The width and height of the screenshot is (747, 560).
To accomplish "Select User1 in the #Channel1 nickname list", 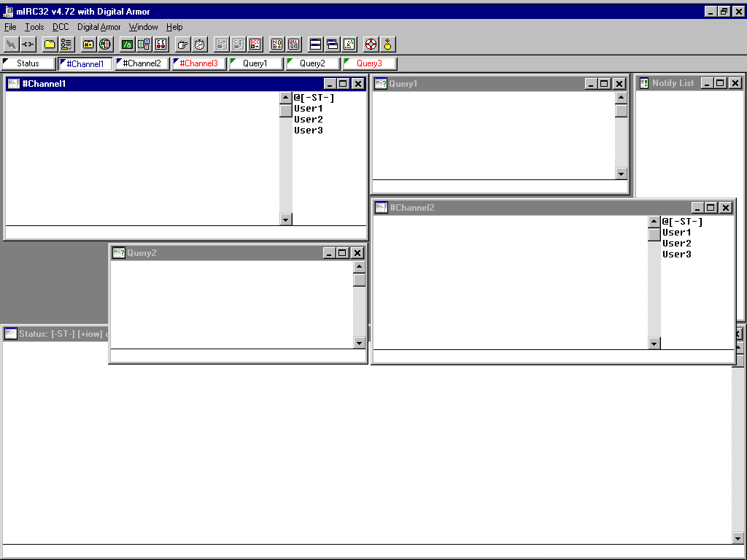I will (x=309, y=109).
